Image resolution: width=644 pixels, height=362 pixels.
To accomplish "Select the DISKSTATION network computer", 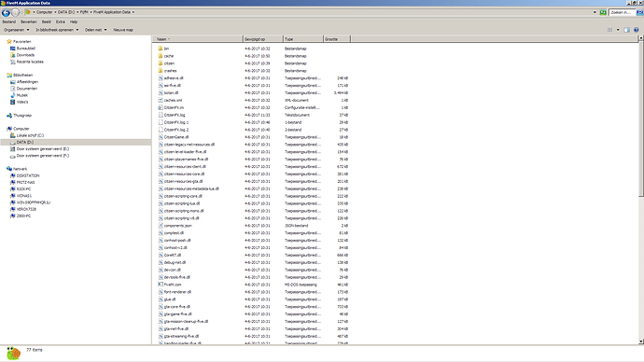I will (24, 175).
